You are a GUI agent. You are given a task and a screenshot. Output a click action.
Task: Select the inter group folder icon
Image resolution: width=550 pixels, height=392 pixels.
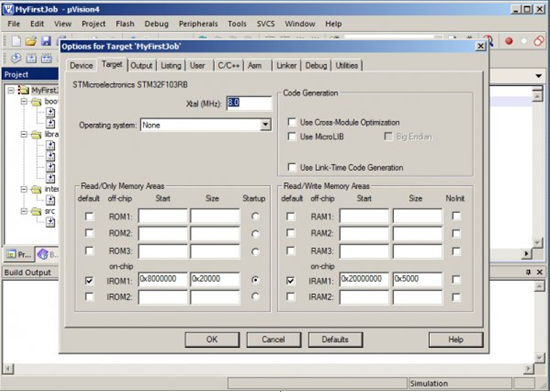pyautogui.click(x=36, y=189)
